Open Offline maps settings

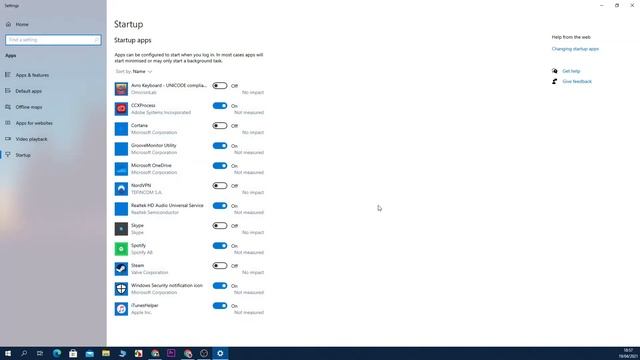[x=53, y=107]
